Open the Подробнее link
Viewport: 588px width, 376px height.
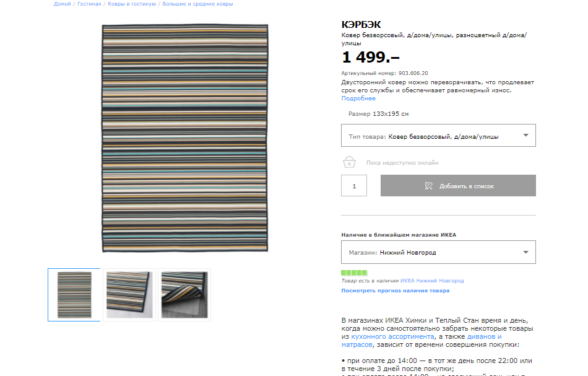pyautogui.click(x=358, y=98)
